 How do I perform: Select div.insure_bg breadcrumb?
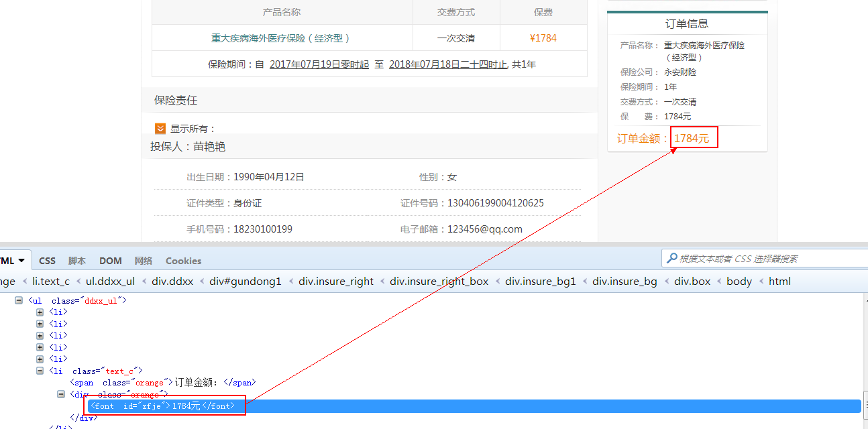tap(625, 282)
